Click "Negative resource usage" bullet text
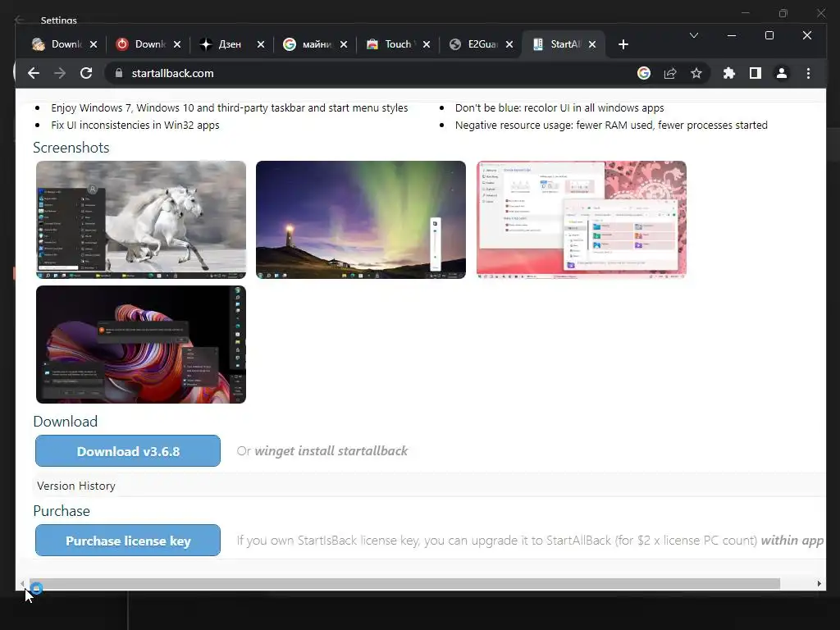840x630 pixels. [x=611, y=125]
